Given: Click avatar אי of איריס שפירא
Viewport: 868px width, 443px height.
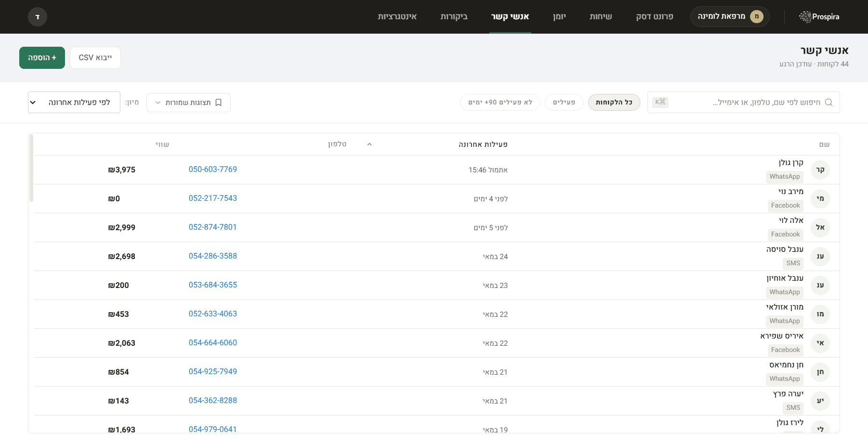Looking at the screenshot, I should [x=820, y=343].
